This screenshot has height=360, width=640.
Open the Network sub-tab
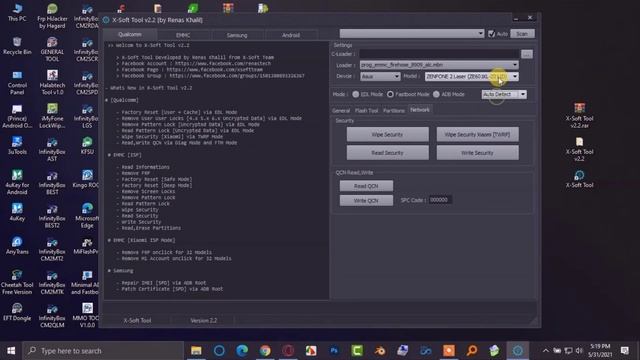[x=420, y=110]
